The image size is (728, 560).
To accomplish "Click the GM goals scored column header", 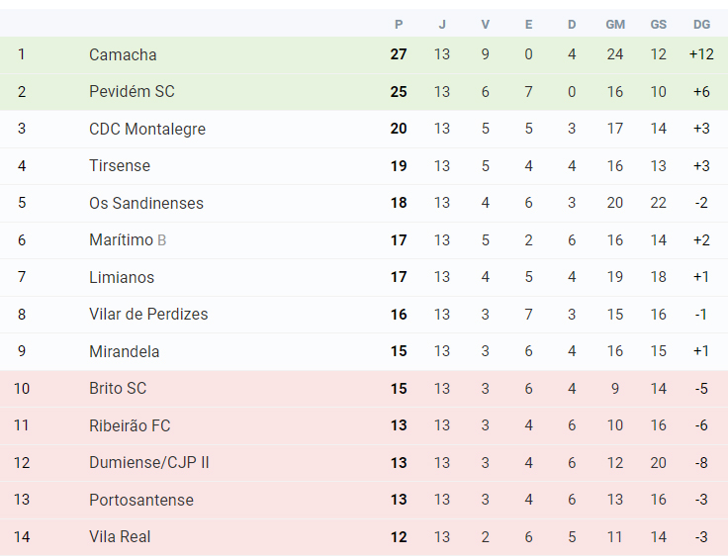I will click(x=615, y=25).
